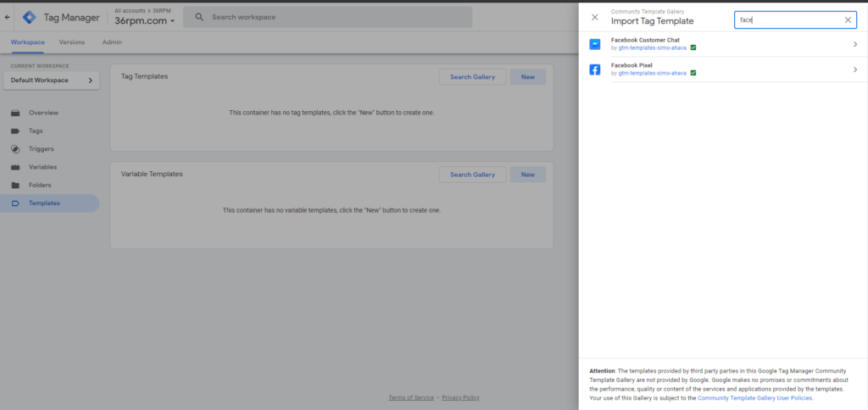The image size is (868, 410).
Task: Switch to the Workspace tab
Action: pyautogui.click(x=28, y=42)
